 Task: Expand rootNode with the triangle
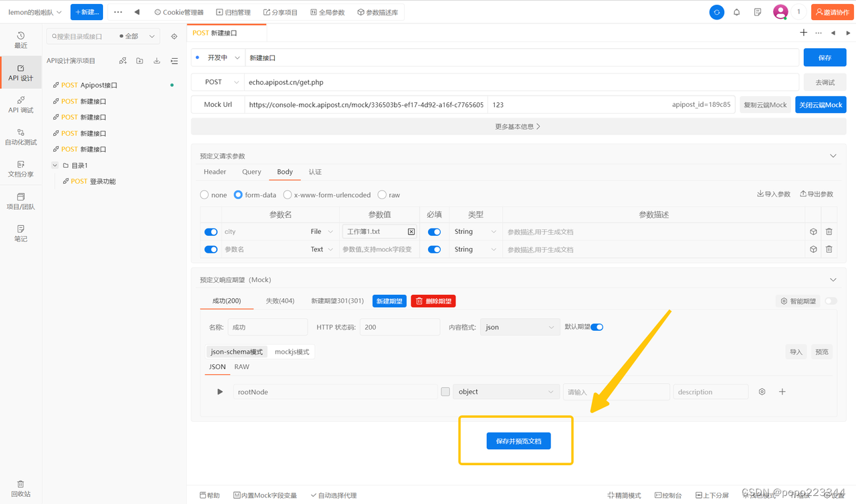220,392
